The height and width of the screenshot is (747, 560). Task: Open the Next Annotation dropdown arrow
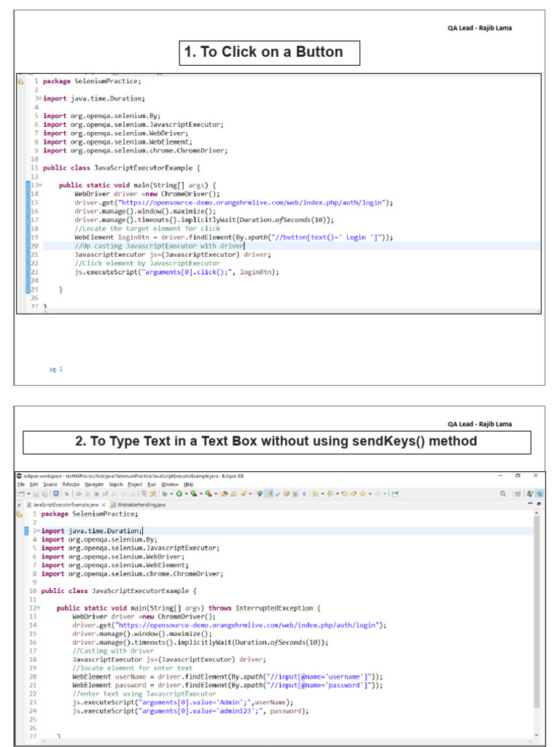tap(322, 494)
